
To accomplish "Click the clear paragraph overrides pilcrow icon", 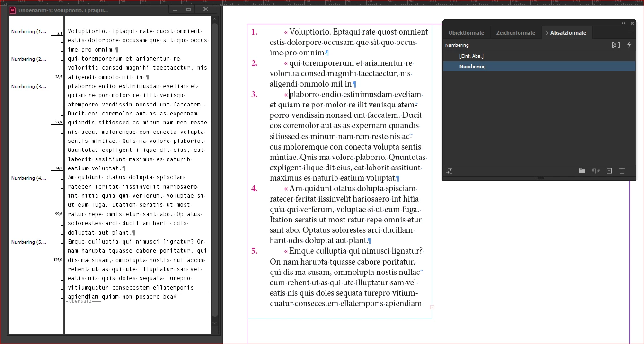I will point(596,171).
